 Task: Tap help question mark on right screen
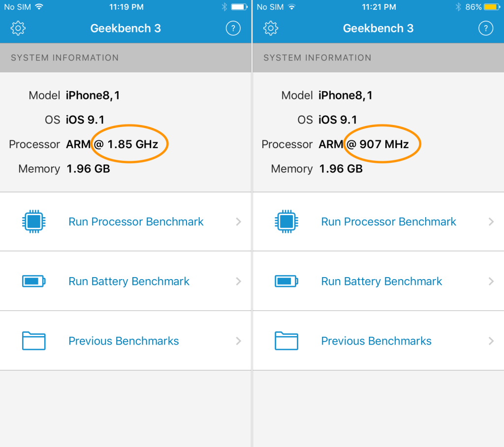click(x=486, y=28)
